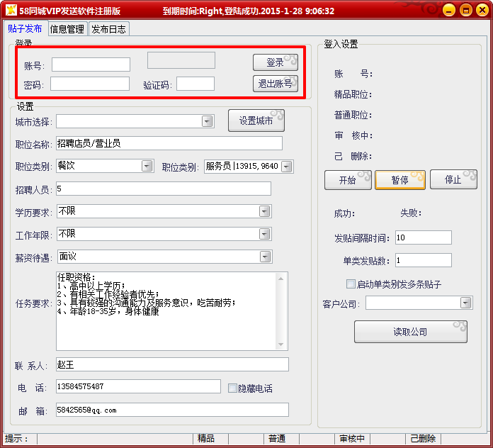Focus the 账号 input field

pos(91,65)
